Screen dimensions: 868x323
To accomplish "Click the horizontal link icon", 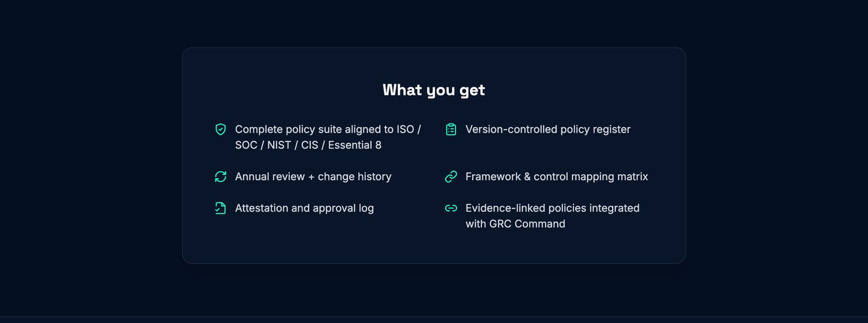I will pos(451,208).
